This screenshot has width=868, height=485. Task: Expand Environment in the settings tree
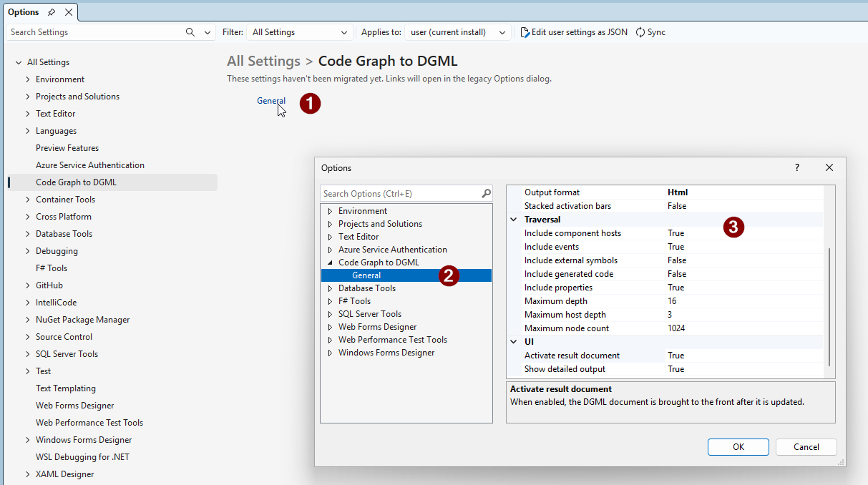(28, 79)
